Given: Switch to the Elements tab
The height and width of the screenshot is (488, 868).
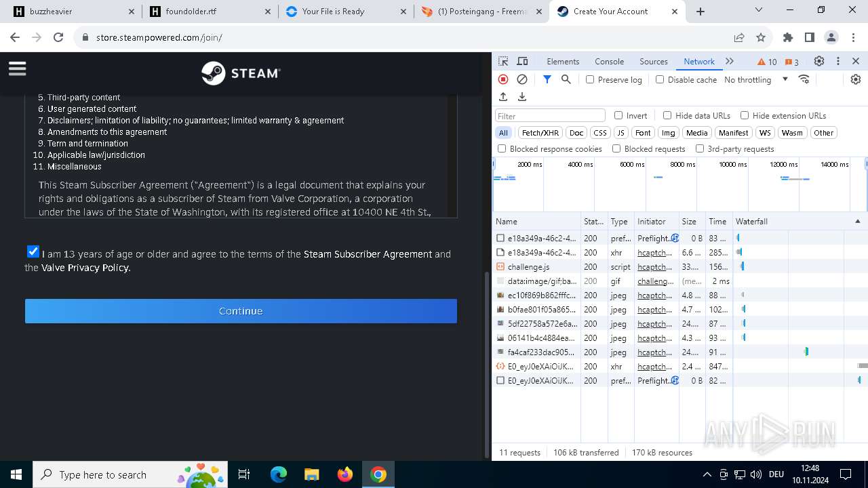Looking at the screenshot, I should 563,61.
